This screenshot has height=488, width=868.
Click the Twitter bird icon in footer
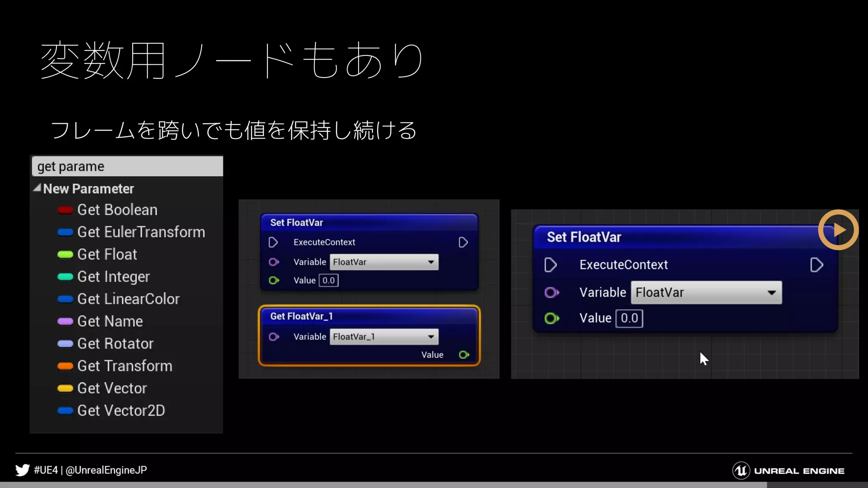click(x=22, y=470)
